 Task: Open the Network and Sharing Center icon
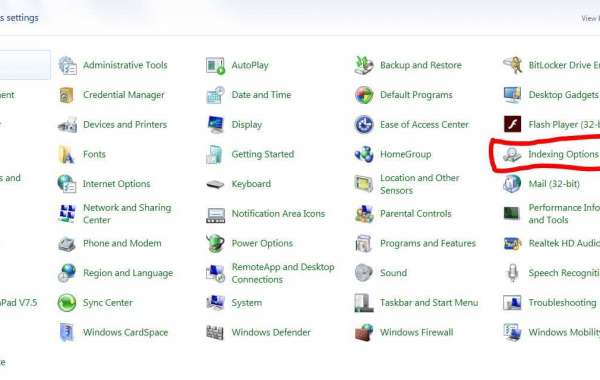point(67,214)
